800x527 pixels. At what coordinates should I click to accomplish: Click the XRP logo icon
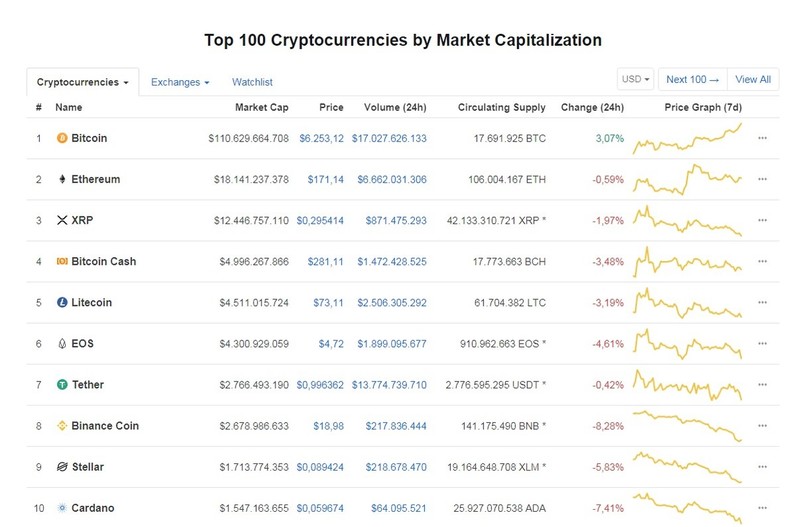(62, 220)
